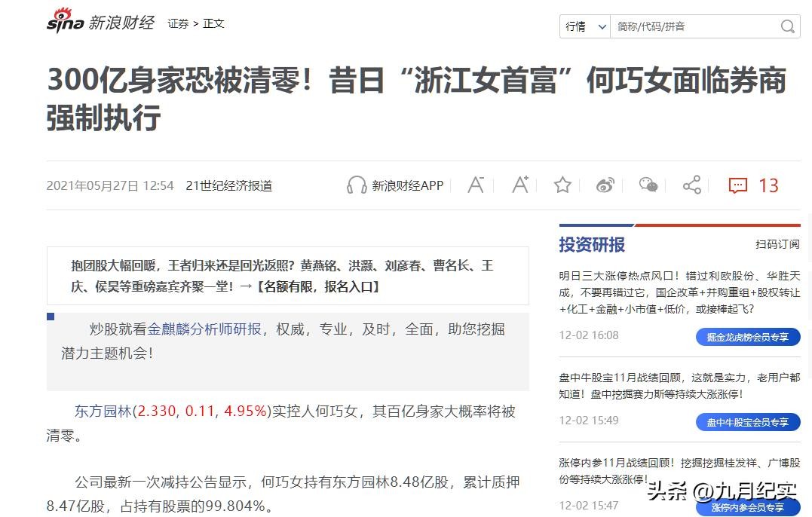Open comments via speech bubble icon
This screenshot has width=812, height=517.
click(x=738, y=185)
